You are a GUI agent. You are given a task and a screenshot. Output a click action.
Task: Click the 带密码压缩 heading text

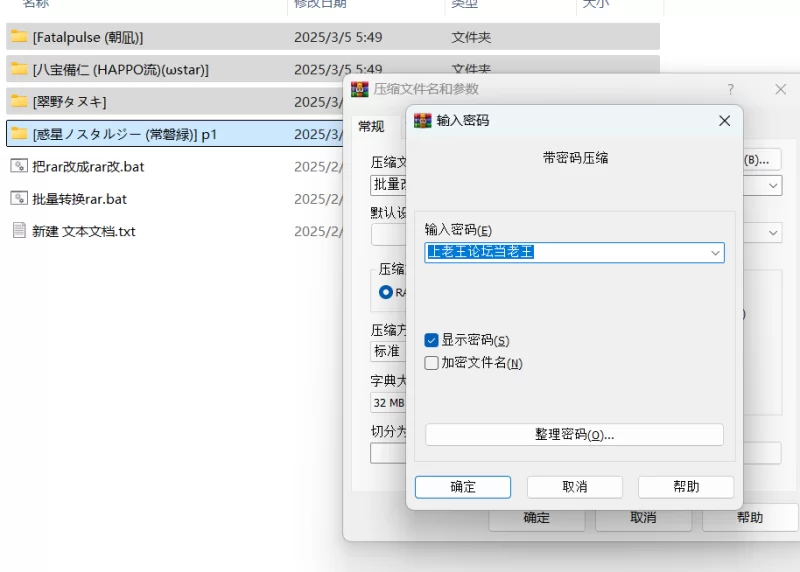pyautogui.click(x=575, y=158)
